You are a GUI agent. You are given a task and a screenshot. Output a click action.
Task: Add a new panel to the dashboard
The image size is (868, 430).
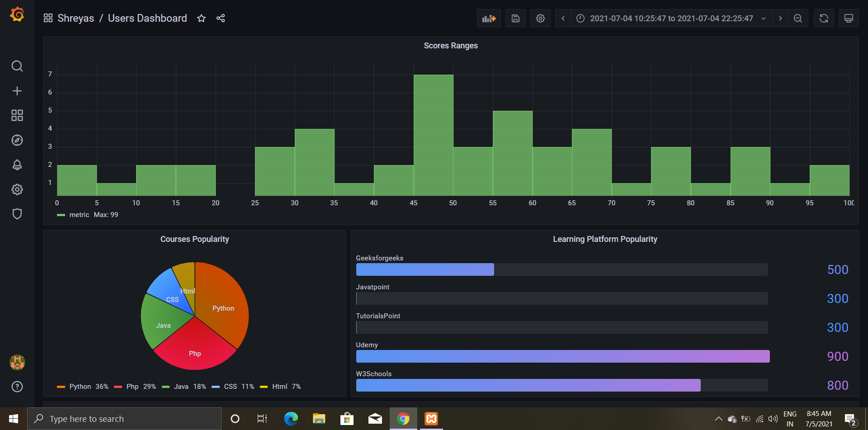pos(488,18)
